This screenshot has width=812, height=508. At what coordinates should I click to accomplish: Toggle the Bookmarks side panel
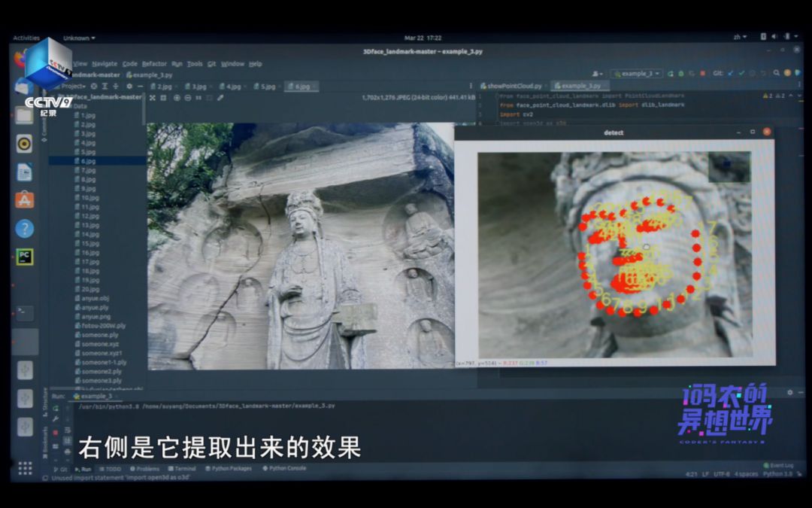[44, 444]
